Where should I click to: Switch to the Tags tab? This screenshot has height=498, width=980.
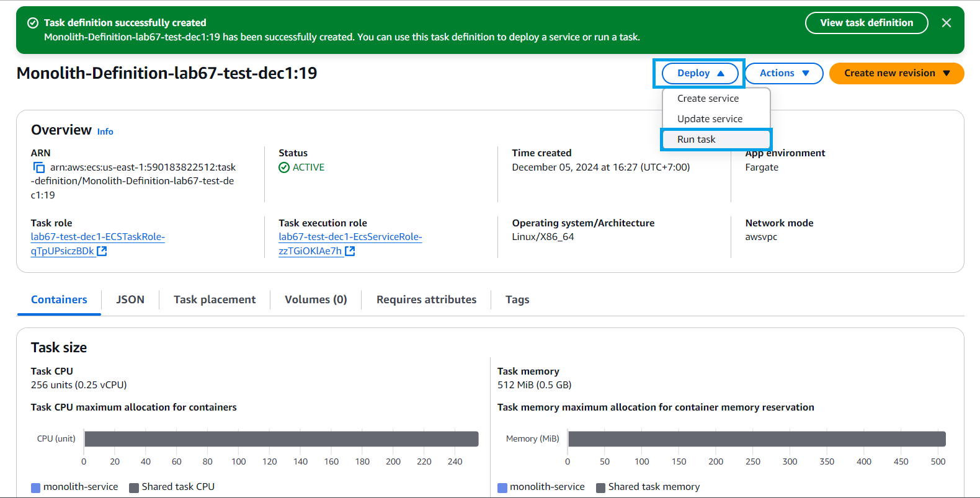coord(517,300)
